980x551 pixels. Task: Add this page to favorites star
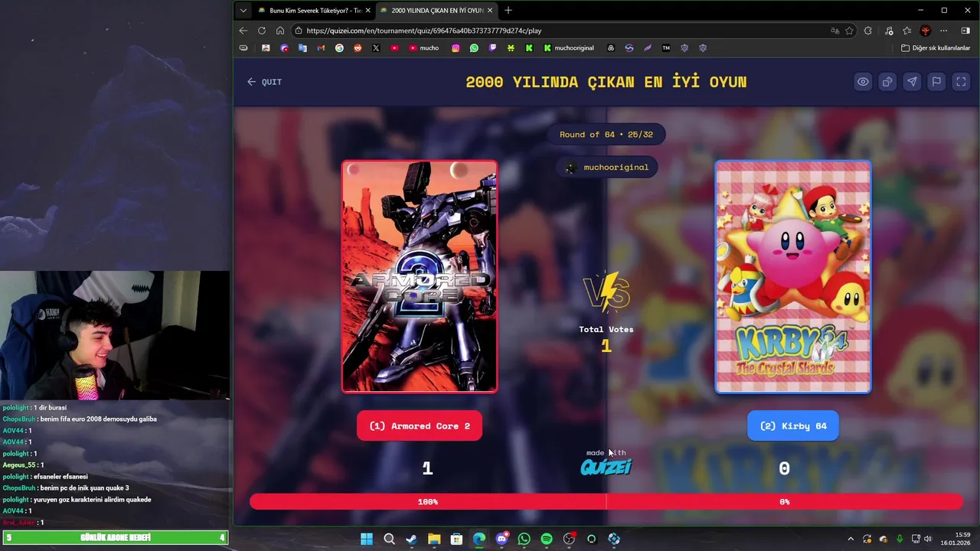(x=850, y=31)
